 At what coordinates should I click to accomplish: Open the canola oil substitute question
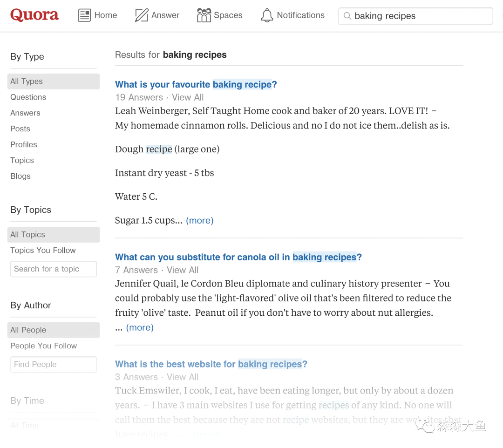(238, 257)
